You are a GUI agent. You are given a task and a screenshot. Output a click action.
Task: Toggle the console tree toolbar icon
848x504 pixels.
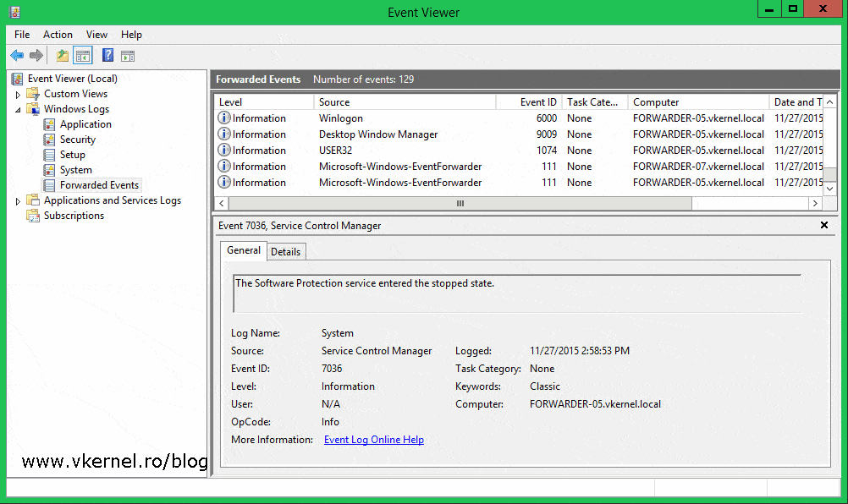click(81, 55)
